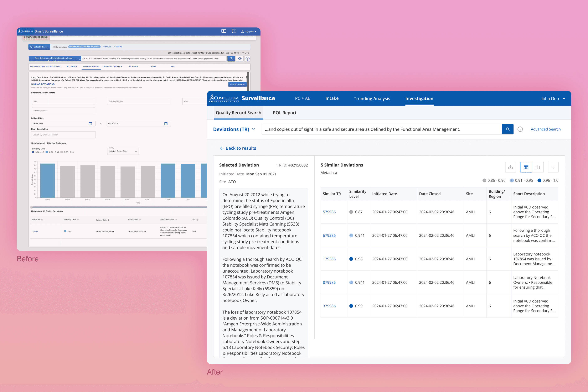Viewport: 588px width, 392px height.
Task: Download similar deviations via download icon
Action: (511, 167)
